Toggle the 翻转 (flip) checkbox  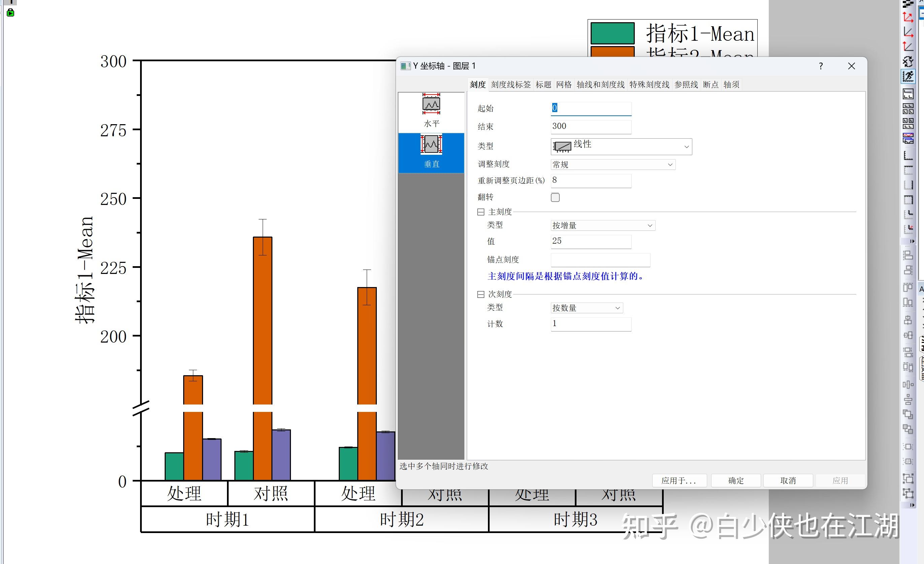click(x=555, y=198)
